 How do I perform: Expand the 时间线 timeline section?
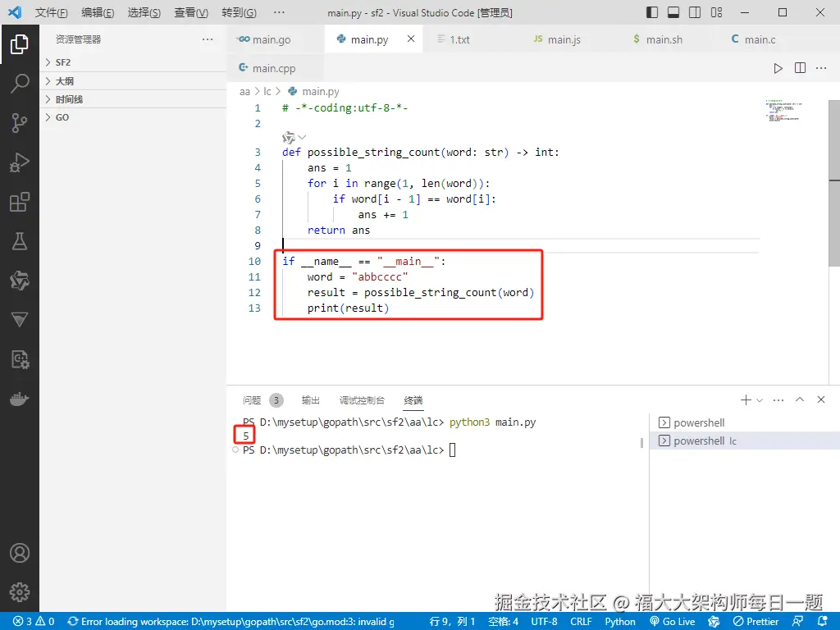pyautogui.click(x=133, y=99)
